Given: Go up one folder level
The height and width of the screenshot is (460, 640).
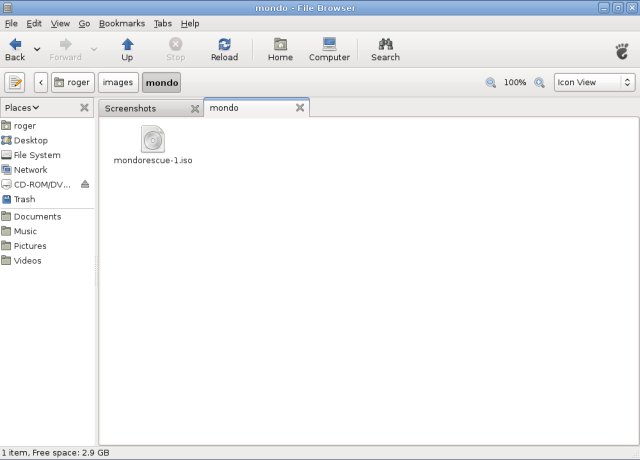Looking at the screenshot, I should tap(127, 49).
